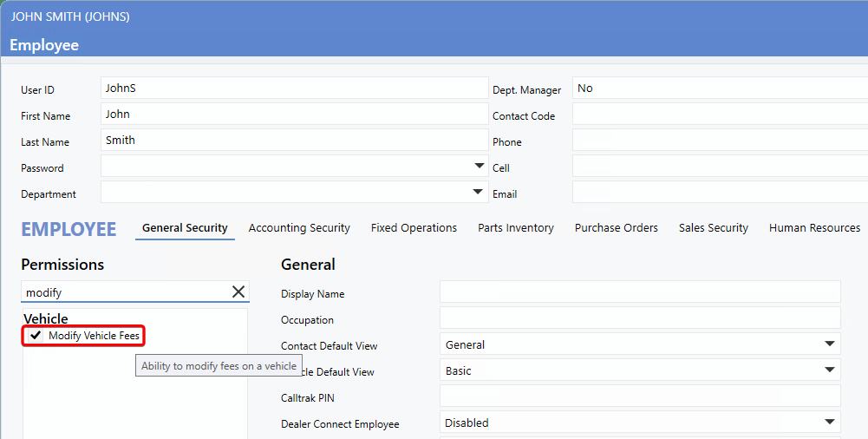This screenshot has height=439, width=868.
Task: Click the Display Name input field
Action: 639,292
